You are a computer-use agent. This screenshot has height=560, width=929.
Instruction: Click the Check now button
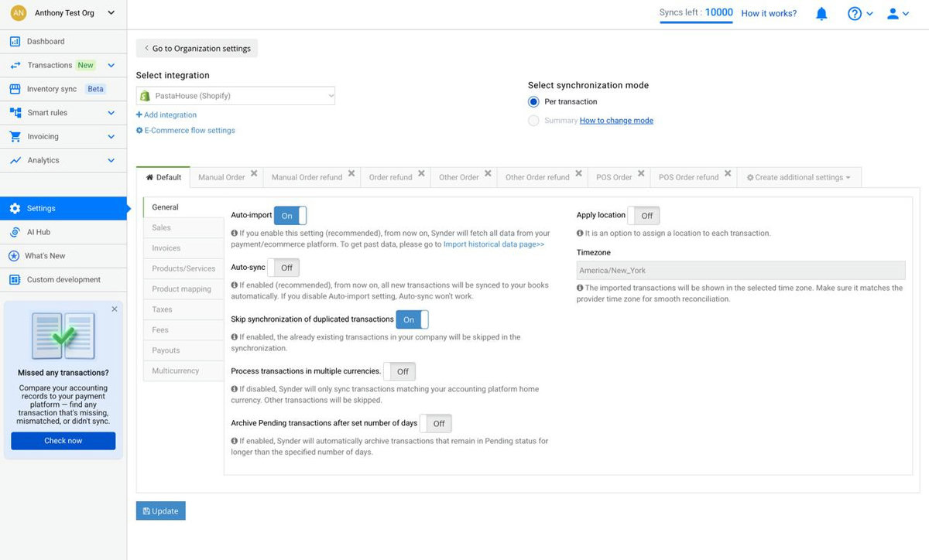63,441
